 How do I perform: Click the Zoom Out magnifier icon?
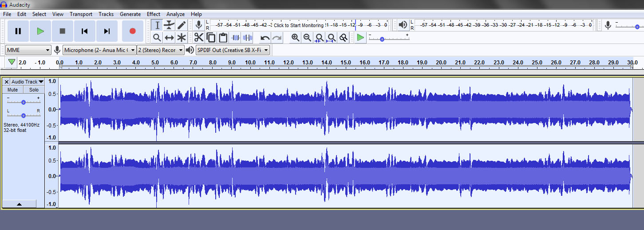[307, 38]
